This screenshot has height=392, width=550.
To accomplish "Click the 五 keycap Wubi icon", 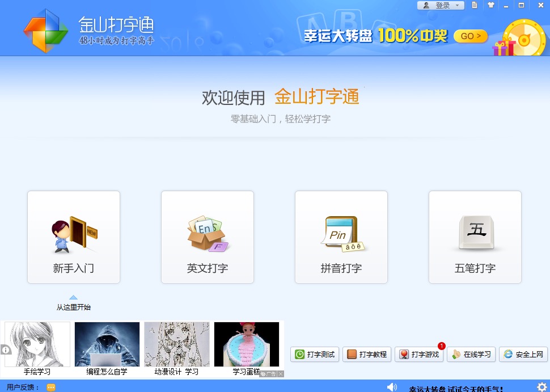I will [476, 233].
